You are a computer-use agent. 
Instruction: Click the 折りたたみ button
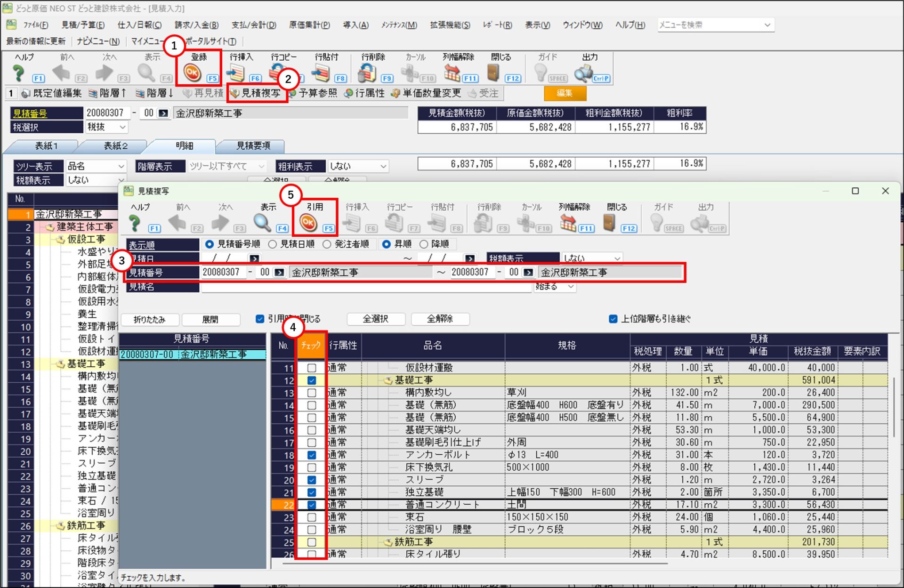149,320
